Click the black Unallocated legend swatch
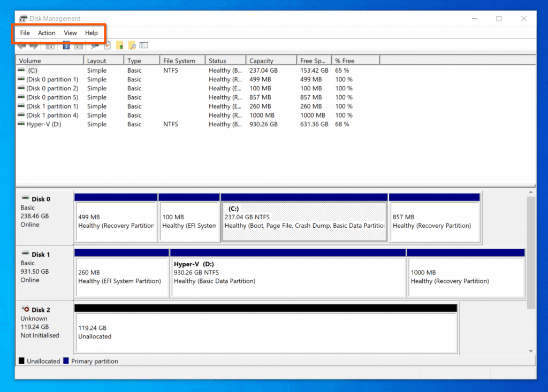The width and height of the screenshot is (548, 392). (21, 361)
